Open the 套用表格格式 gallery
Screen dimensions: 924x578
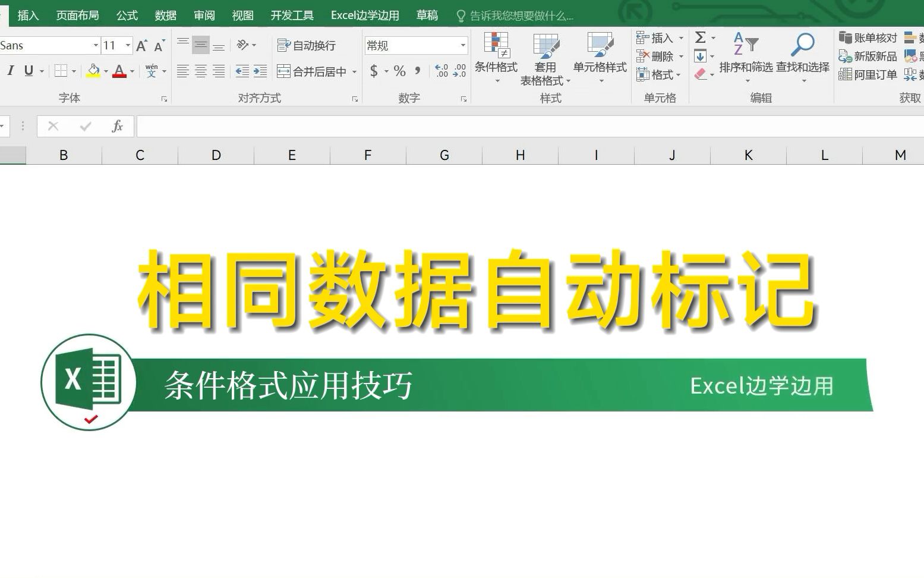pyautogui.click(x=545, y=58)
